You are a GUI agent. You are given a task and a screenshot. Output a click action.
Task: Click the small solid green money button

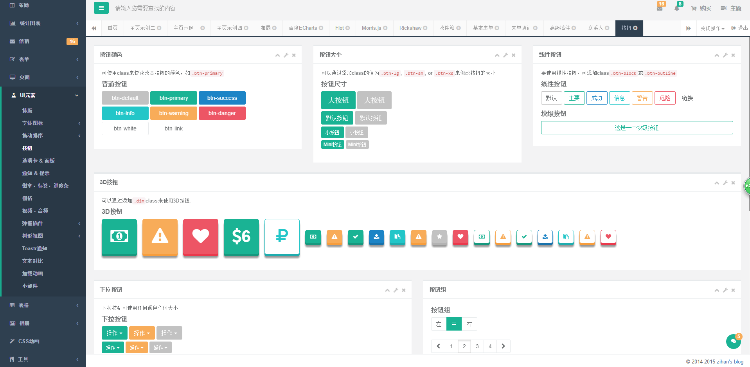[x=313, y=237]
